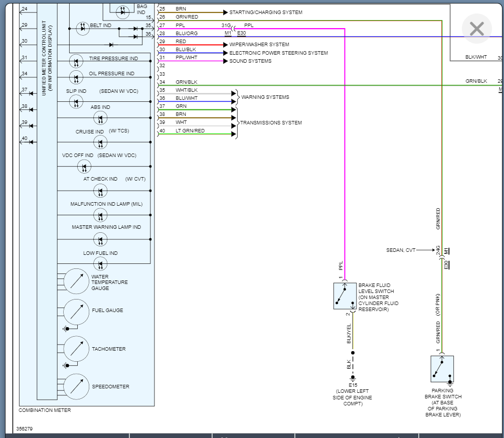The image size is (504, 438).
Task: Close the wiring diagram viewer
Action: pyautogui.click(x=476, y=29)
